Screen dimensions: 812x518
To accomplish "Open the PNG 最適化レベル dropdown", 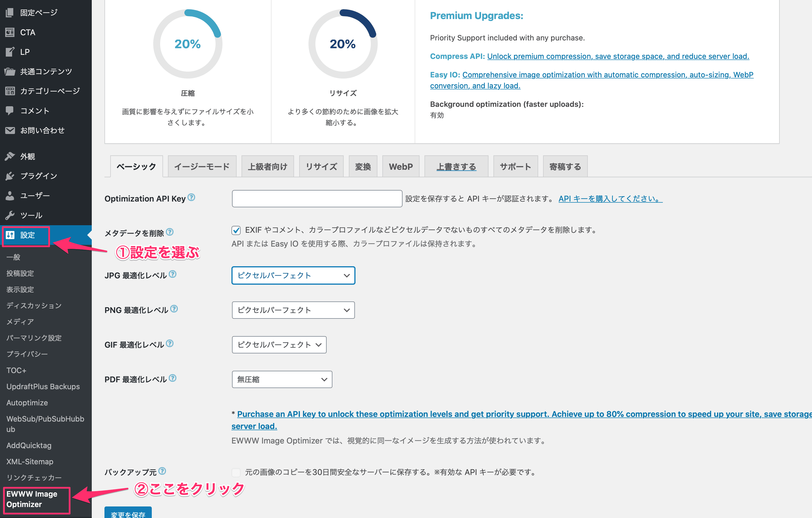I will pyautogui.click(x=293, y=310).
